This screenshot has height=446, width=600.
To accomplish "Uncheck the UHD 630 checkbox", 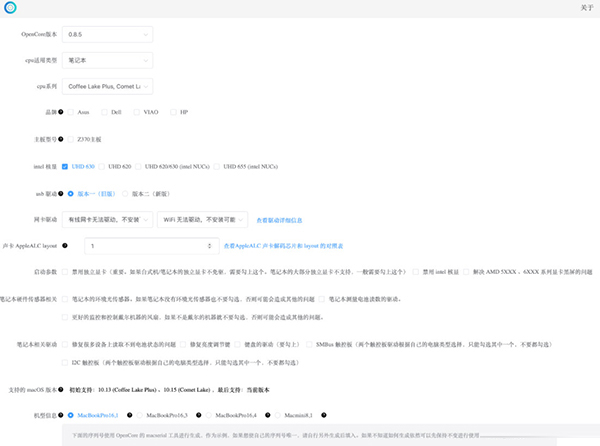I will tap(65, 166).
